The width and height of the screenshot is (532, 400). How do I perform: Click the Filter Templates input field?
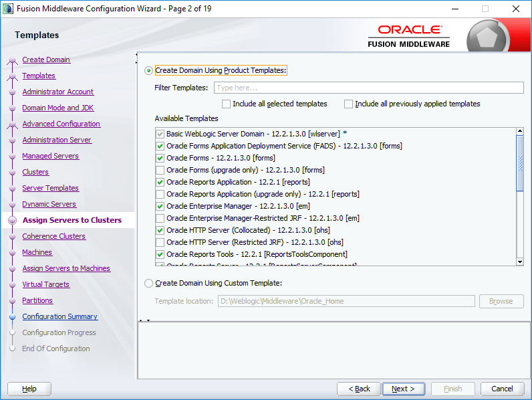pyautogui.click(x=368, y=88)
